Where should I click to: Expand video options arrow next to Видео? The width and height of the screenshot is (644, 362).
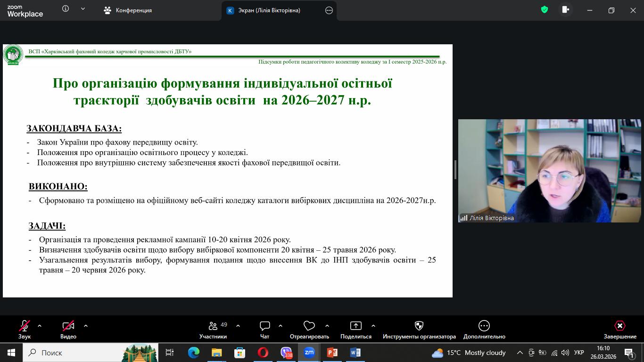pos(86,326)
